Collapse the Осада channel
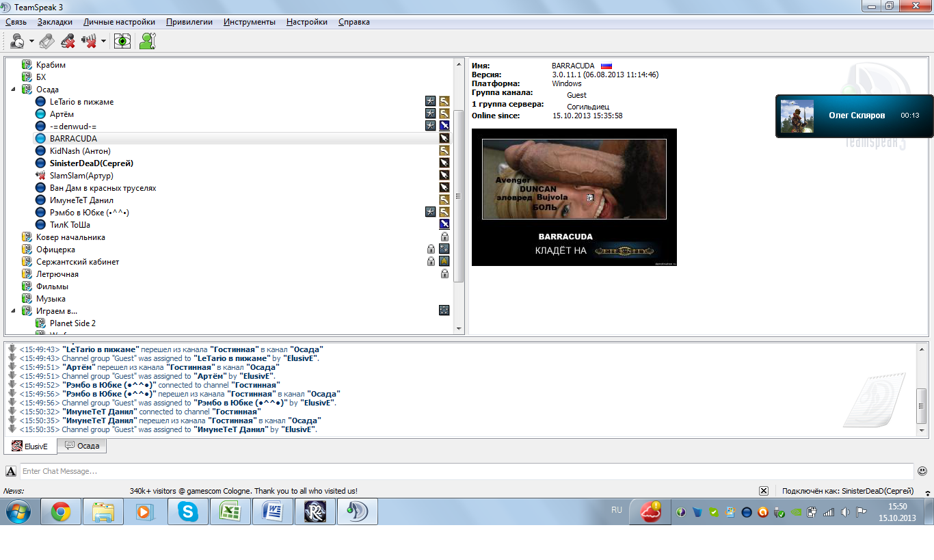Screen dimensions: 934x560 pyautogui.click(x=14, y=90)
